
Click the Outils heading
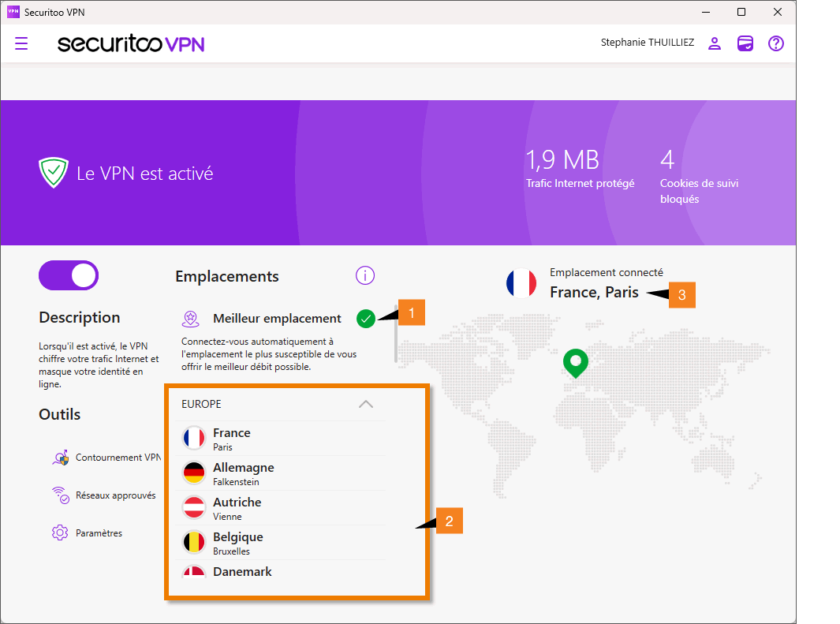59,415
